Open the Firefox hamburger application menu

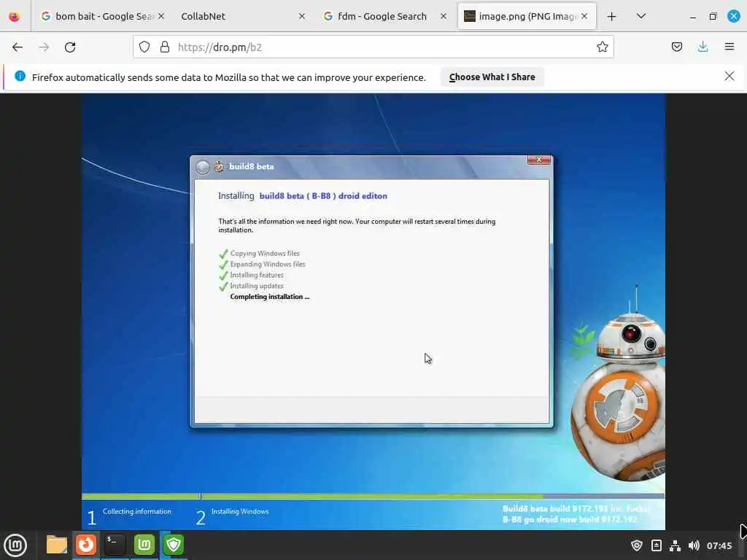pyautogui.click(x=729, y=47)
